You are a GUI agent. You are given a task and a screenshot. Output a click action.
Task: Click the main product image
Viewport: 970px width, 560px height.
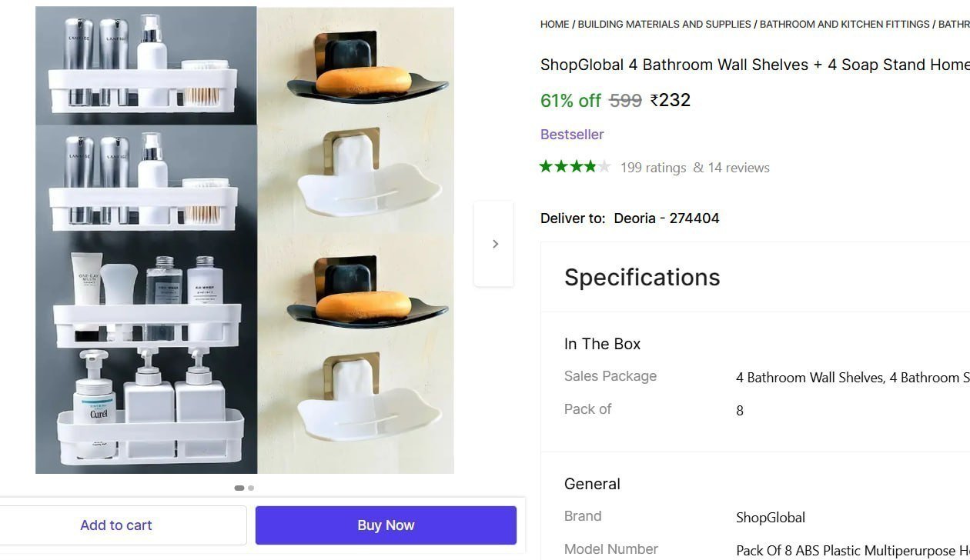(x=245, y=240)
